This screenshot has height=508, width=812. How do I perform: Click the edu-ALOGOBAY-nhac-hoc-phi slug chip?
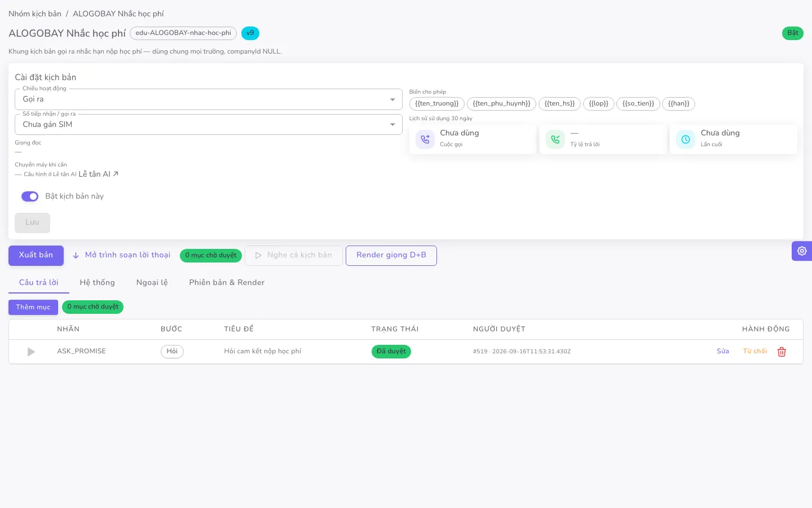(x=183, y=33)
